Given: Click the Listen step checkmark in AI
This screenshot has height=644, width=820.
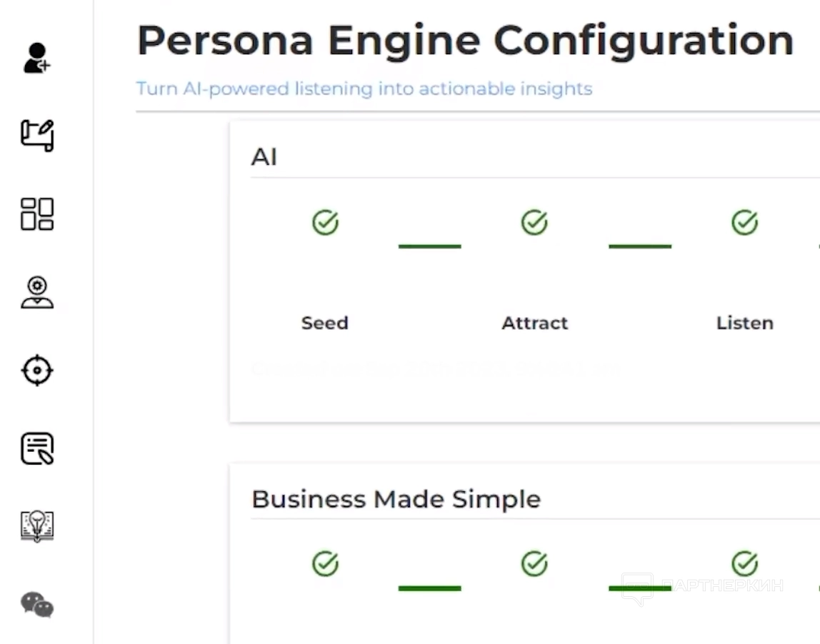Looking at the screenshot, I should [x=744, y=223].
